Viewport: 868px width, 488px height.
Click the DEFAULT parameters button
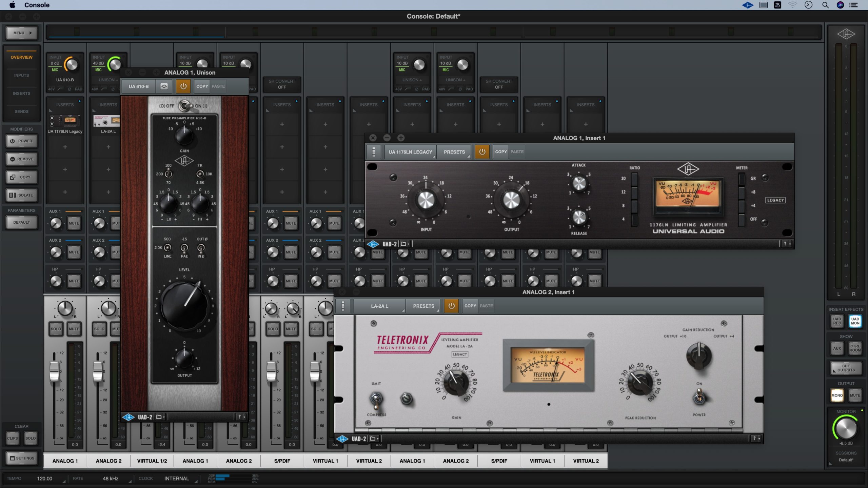pyautogui.click(x=22, y=222)
